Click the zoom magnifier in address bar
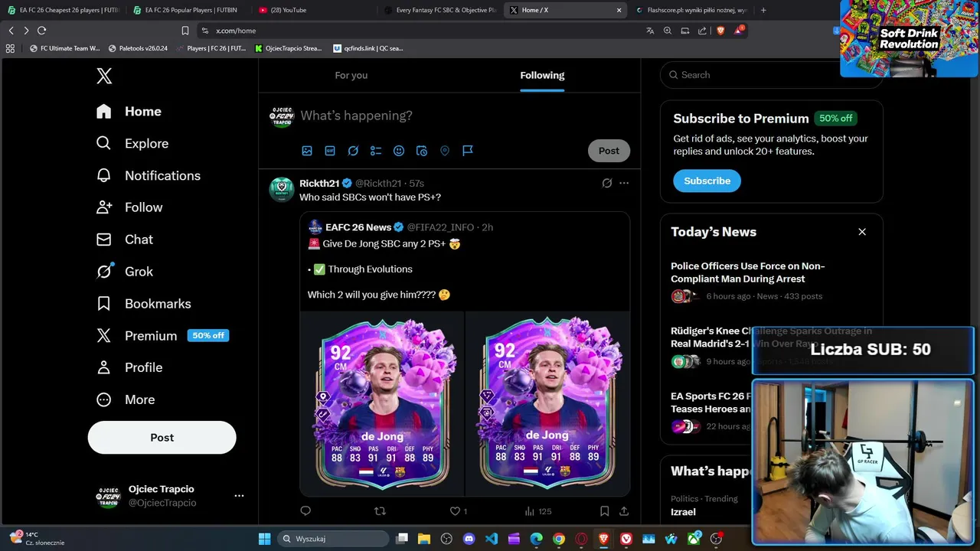 tap(668, 31)
